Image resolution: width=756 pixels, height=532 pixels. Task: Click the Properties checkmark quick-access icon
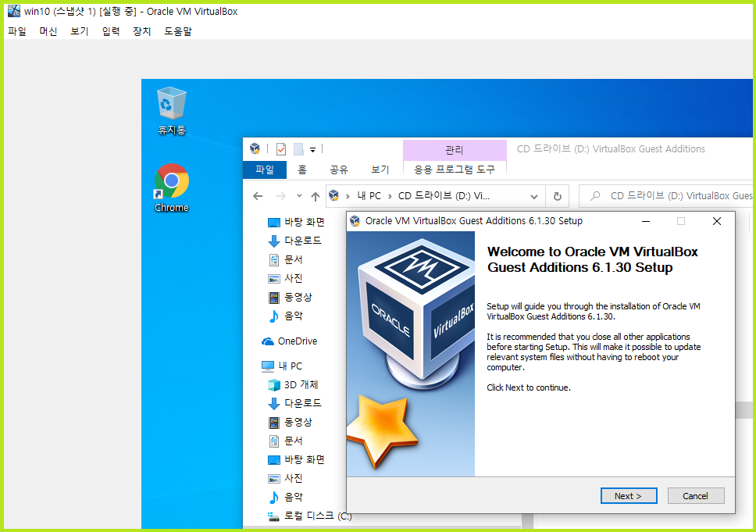(281, 149)
